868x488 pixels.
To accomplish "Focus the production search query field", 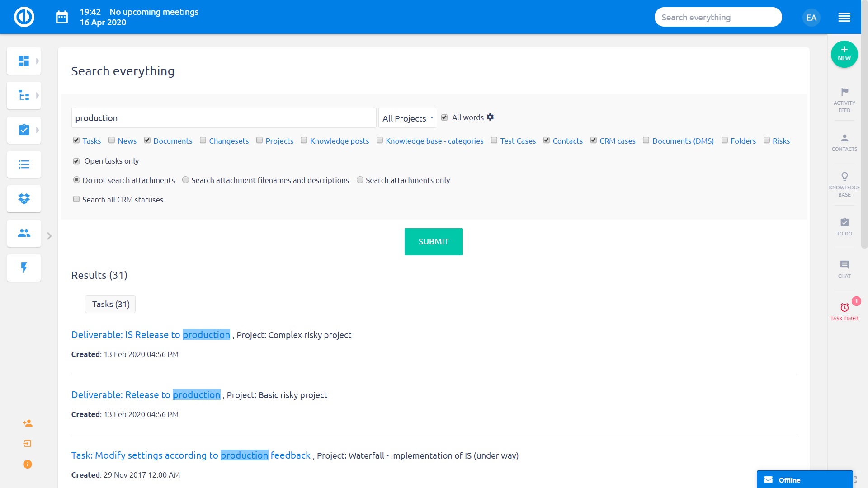I will [x=224, y=118].
